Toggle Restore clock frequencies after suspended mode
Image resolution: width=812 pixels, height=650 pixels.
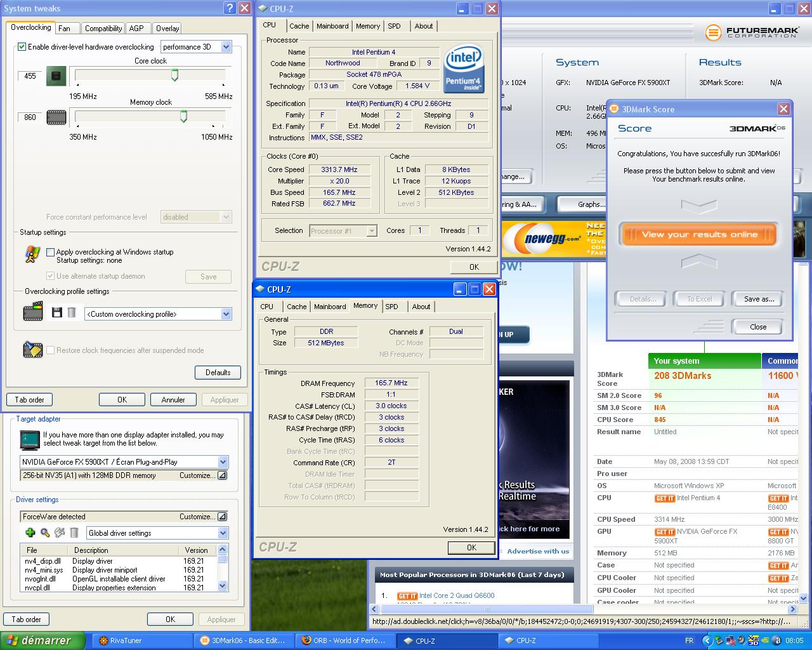click(x=50, y=350)
